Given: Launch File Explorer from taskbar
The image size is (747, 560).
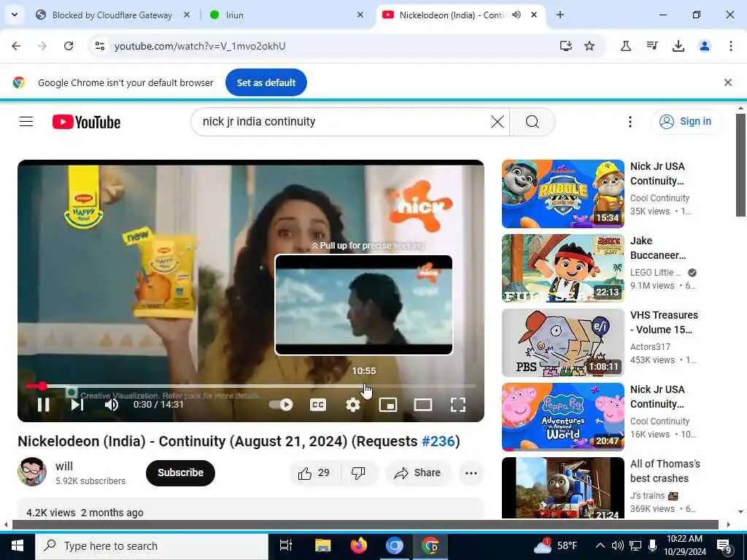Looking at the screenshot, I should [322, 545].
